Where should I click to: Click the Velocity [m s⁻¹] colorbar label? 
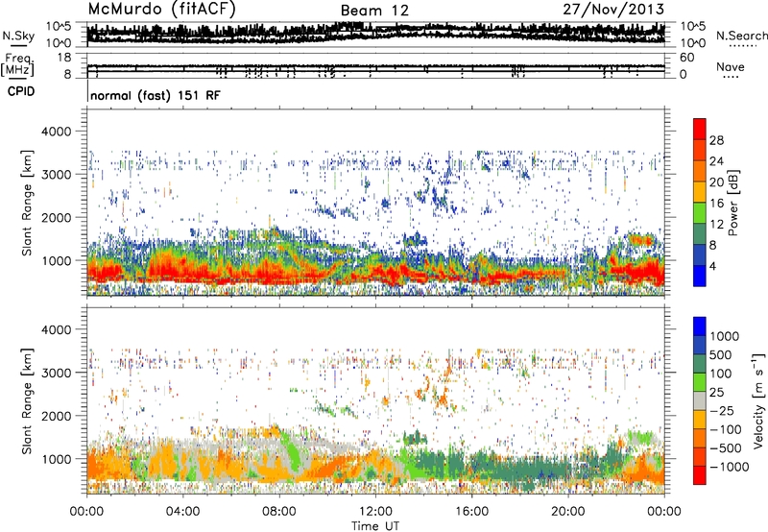point(758,400)
